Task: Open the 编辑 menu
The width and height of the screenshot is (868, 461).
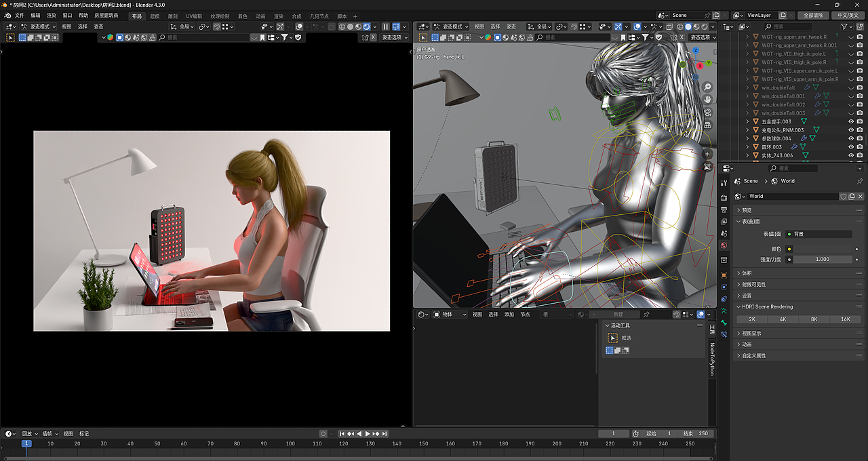Action: (35, 15)
